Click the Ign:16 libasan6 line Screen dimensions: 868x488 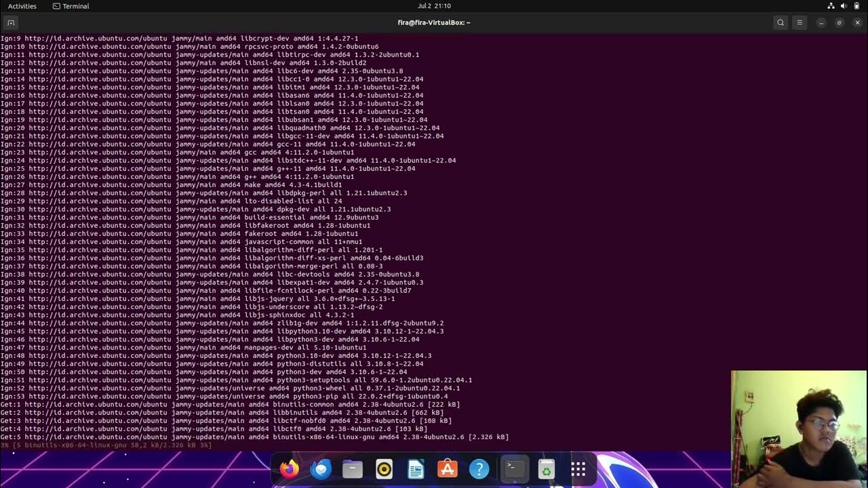coord(212,96)
